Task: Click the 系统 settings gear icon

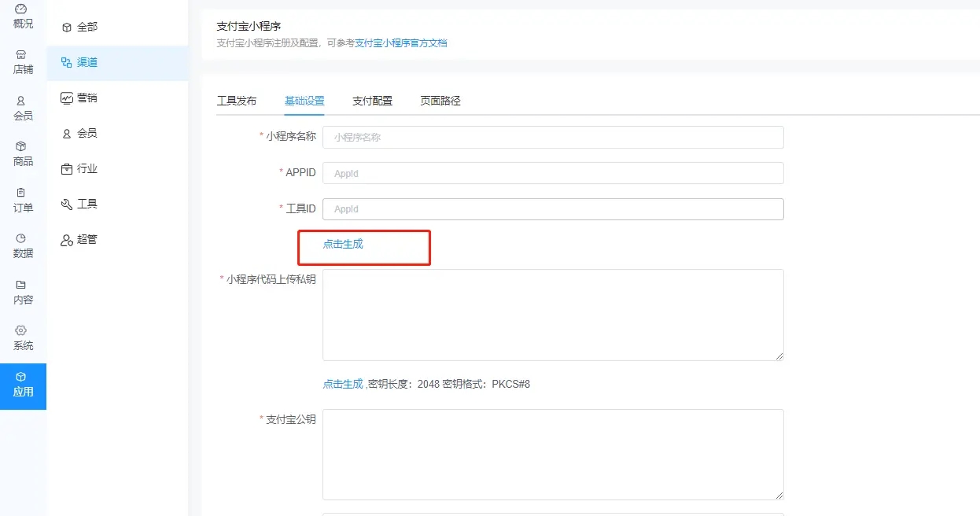Action: point(21,330)
